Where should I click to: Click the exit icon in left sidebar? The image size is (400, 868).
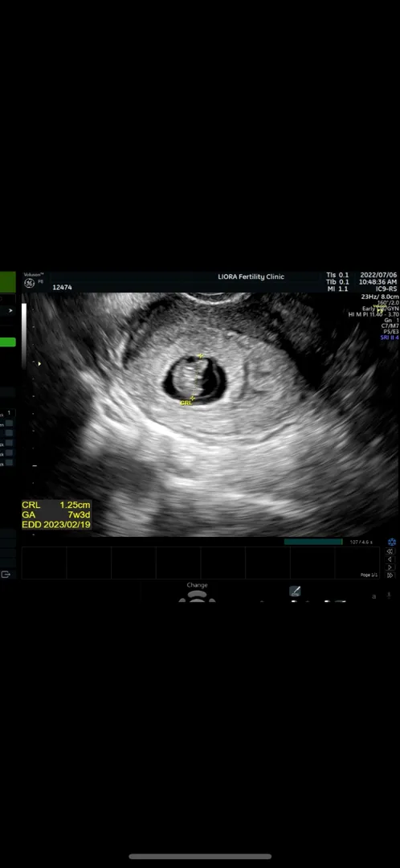(x=6, y=575)
